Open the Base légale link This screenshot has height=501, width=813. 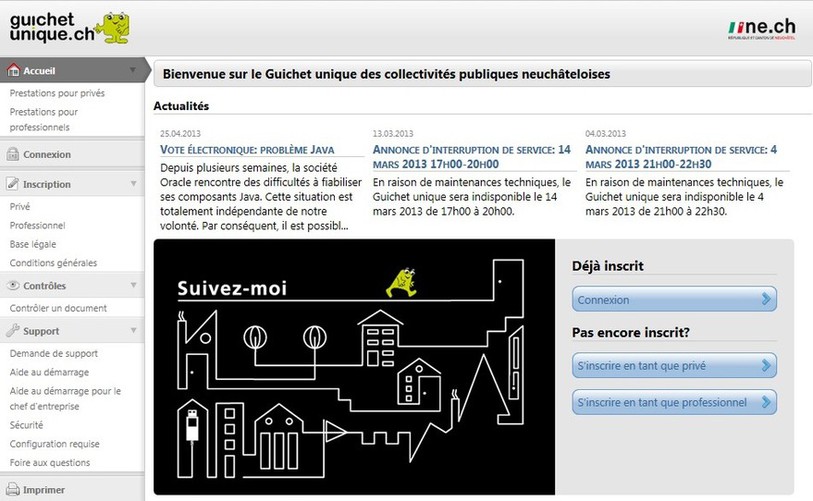pos(33,244)
